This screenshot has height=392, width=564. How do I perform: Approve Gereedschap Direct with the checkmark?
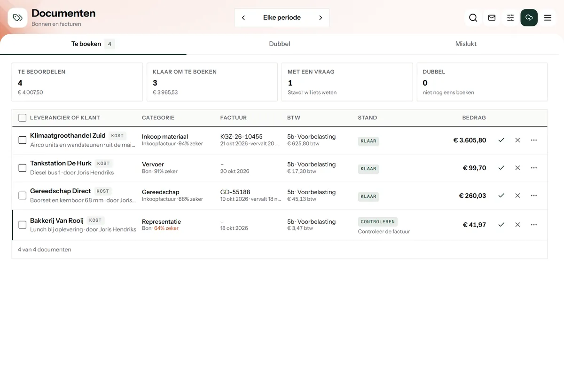pyautogui.click(x=501, y=196)
